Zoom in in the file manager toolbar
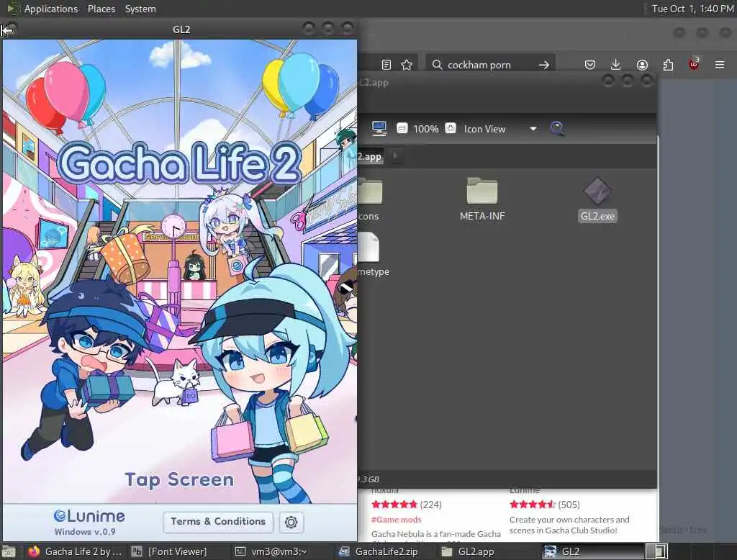 point(451,128)
